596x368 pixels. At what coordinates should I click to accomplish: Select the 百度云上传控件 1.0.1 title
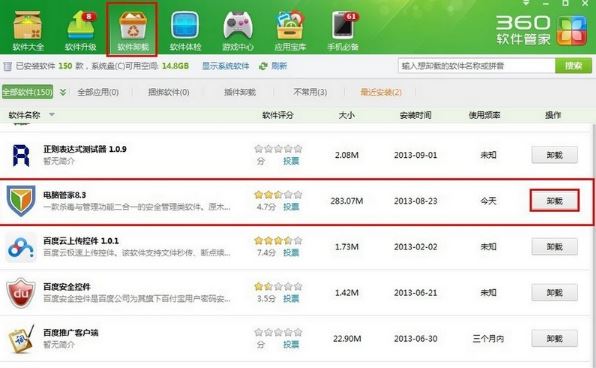coord(81,241)
